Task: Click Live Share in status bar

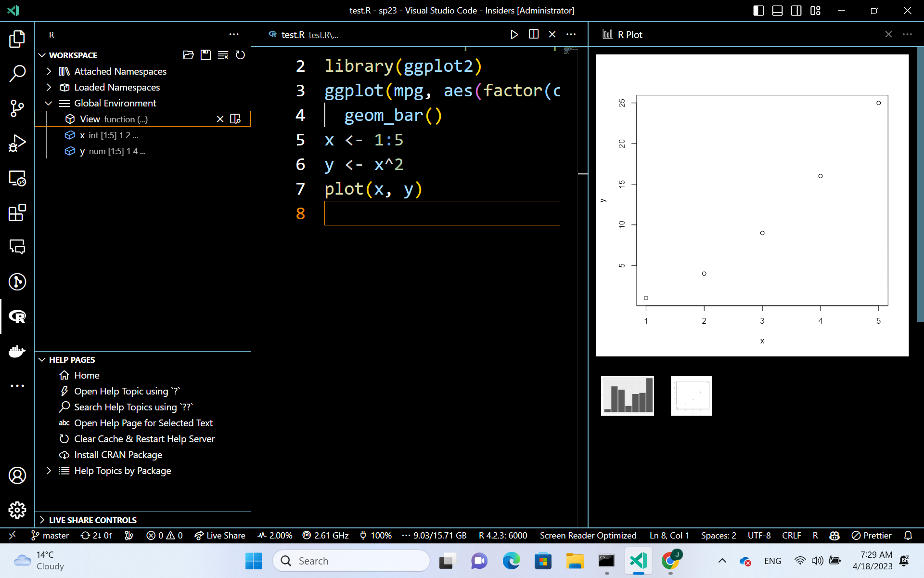Action: click(x=220, y=535)
